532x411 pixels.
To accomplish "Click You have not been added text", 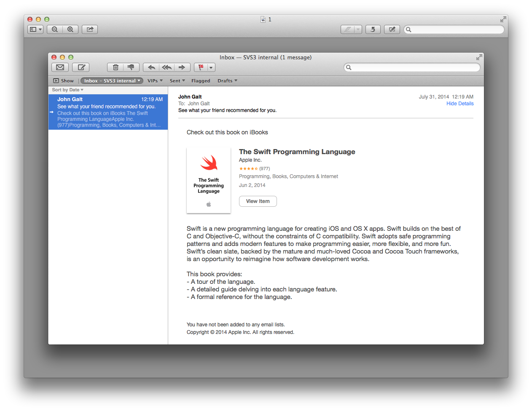I will [x=236, y=325].
